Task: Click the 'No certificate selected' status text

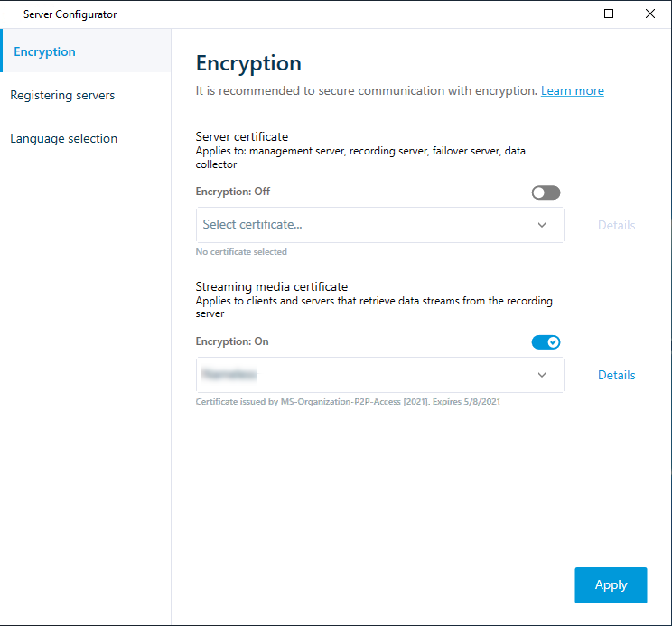Action: (241, 252)
